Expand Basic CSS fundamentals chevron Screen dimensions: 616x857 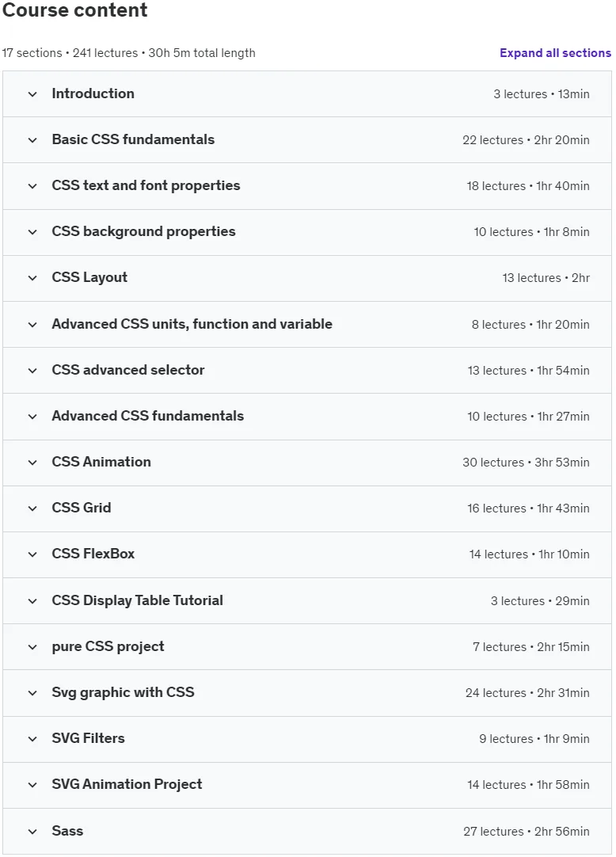[32, 140]
